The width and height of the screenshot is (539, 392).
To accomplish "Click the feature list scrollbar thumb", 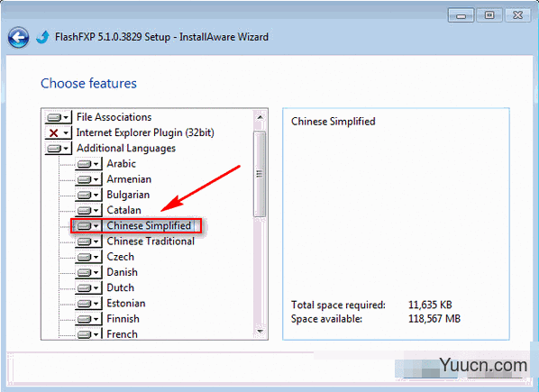I will pos(260,174).
